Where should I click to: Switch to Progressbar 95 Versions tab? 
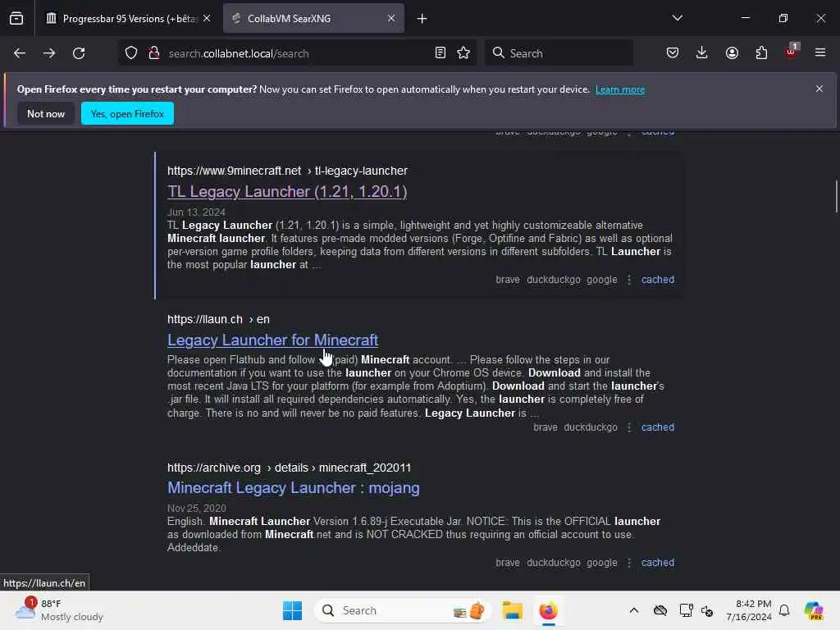(127, 19)
